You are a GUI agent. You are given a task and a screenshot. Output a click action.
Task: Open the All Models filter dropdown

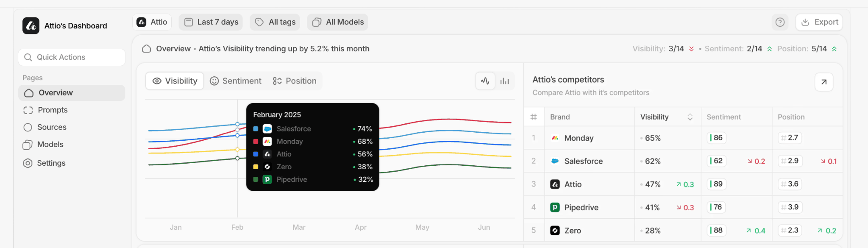click(338, 22)
